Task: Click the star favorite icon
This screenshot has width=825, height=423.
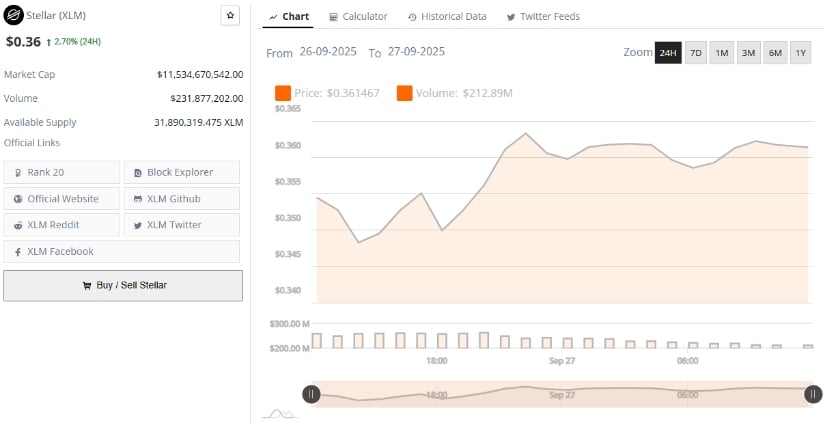Action: pos(230,15)
